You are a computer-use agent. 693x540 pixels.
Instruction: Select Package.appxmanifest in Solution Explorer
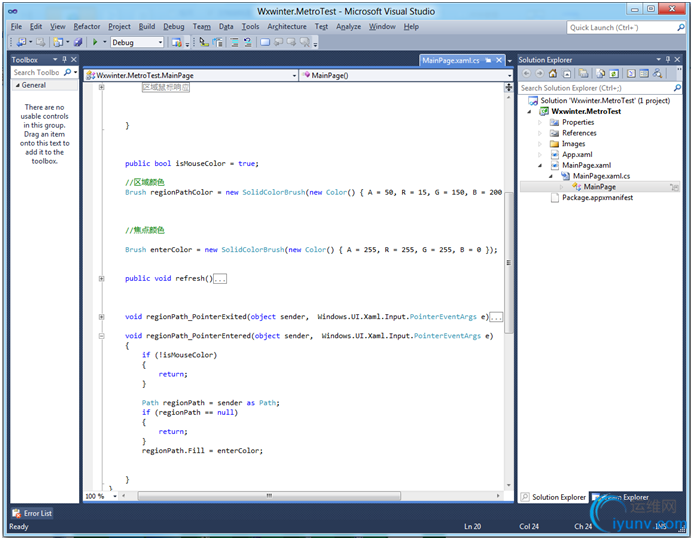click(x=597, y=198)
